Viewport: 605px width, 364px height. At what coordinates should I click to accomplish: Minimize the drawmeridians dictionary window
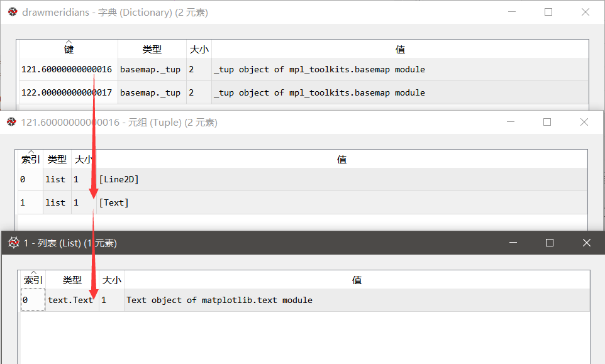click(512, 12)
